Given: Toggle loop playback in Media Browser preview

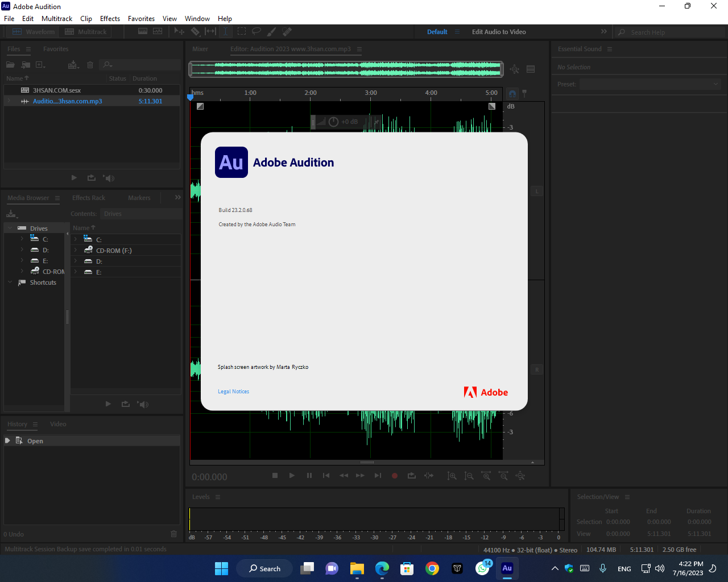Looking at the screenshot, I should pyautogui.click(x=125, y=404).
